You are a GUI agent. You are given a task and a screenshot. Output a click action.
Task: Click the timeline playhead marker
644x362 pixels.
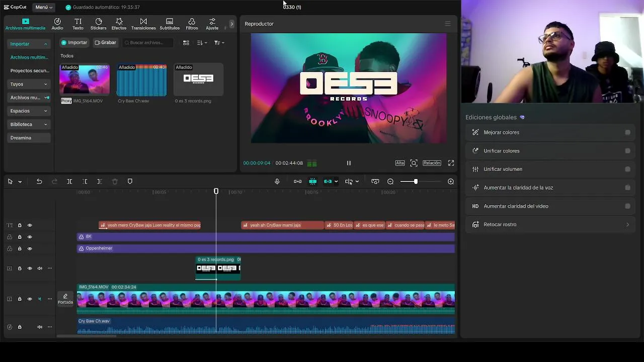[x=216, y=192]
